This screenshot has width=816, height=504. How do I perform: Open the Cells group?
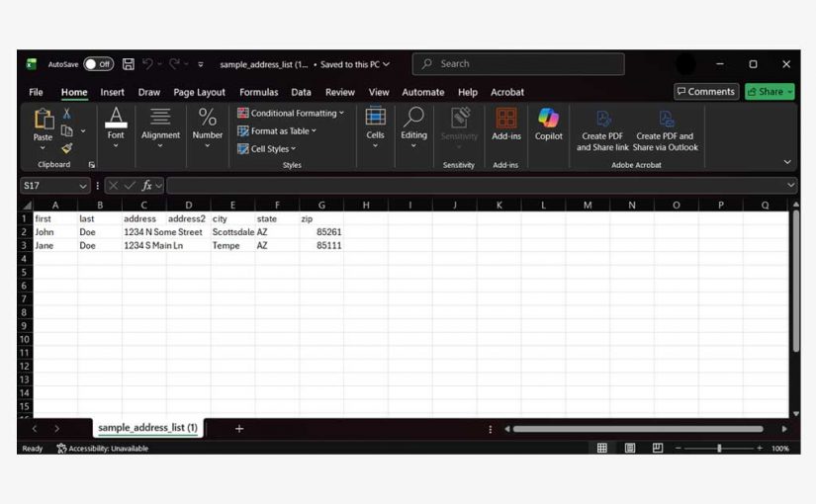coord(375,127)
